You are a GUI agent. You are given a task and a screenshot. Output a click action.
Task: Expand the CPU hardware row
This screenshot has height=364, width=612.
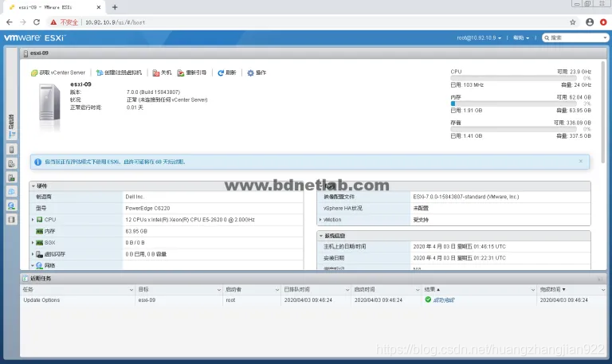click(x=33, y=220)
